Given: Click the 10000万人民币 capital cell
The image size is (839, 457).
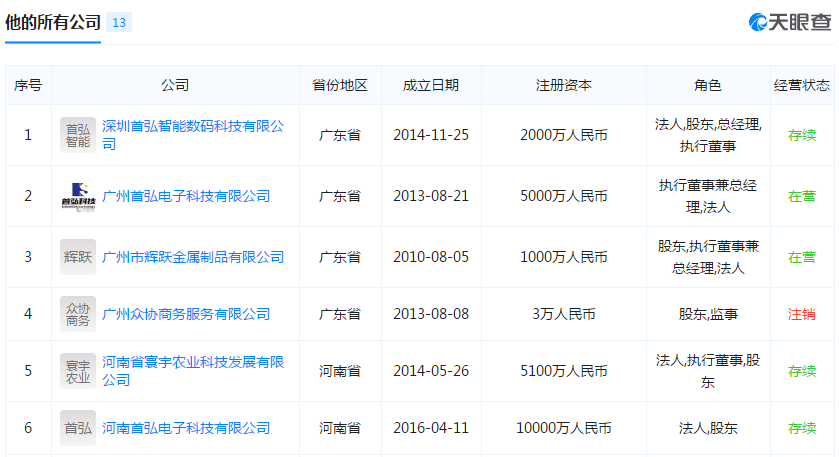Looking at the screenshot, I should coord(563,428).
